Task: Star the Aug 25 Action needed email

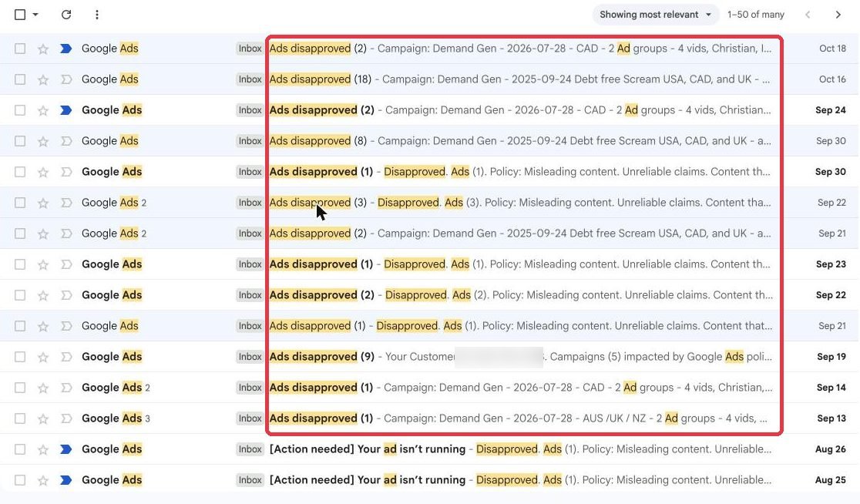Action: coord(43,480)
